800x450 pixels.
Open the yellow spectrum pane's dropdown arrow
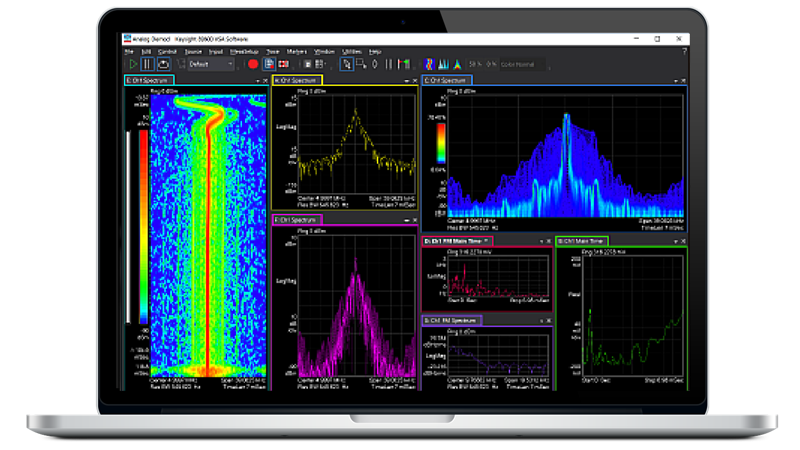click(x=407, y=81)
